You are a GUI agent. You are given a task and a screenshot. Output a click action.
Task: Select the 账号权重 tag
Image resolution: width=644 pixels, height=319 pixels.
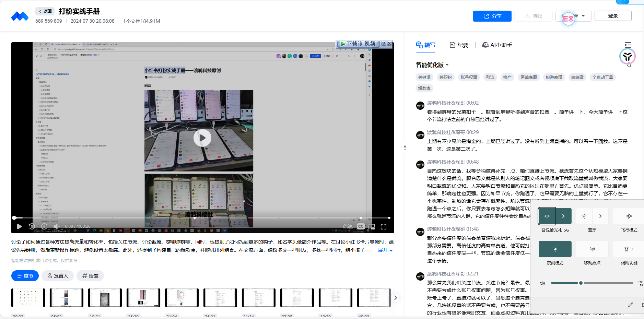pyautogui.click(x=469, y=77)
